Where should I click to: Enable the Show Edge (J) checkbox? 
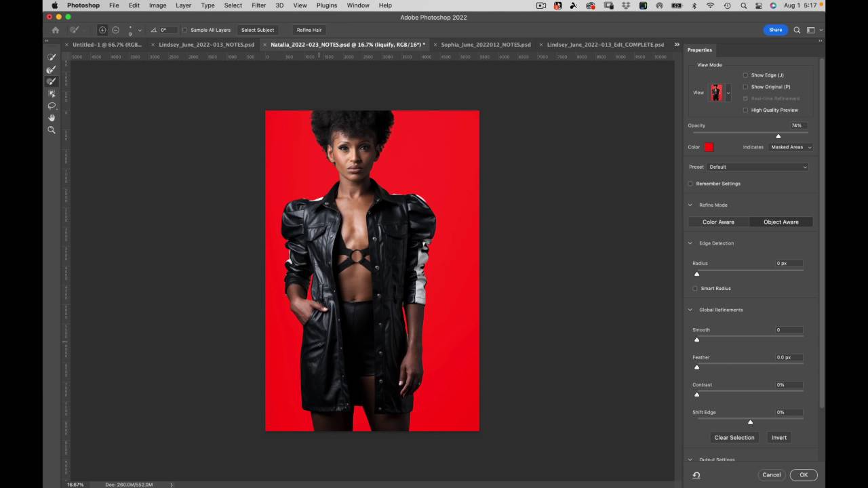tap(746, 75)
